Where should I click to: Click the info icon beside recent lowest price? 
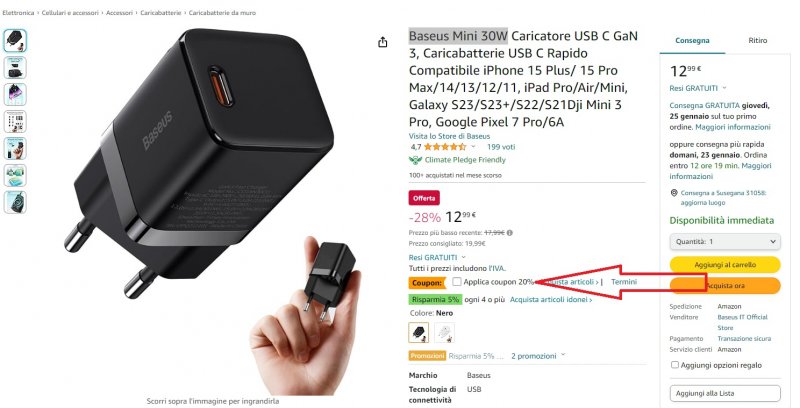510,233
